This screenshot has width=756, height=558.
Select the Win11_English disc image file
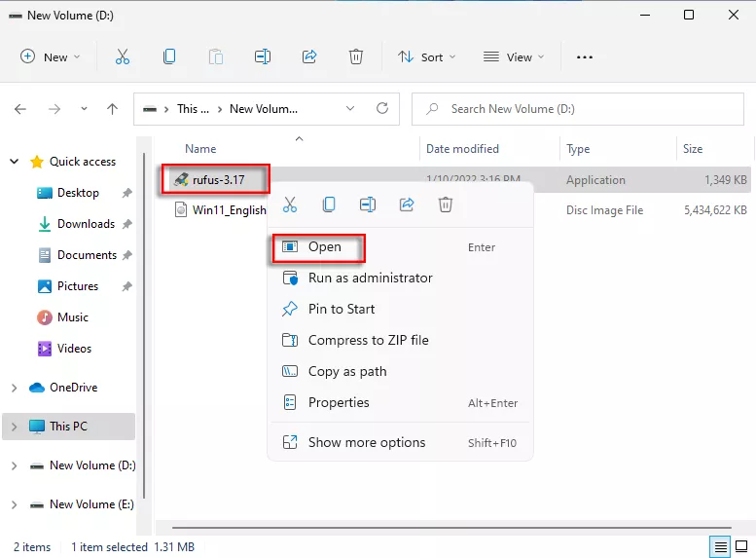[229, 210]
